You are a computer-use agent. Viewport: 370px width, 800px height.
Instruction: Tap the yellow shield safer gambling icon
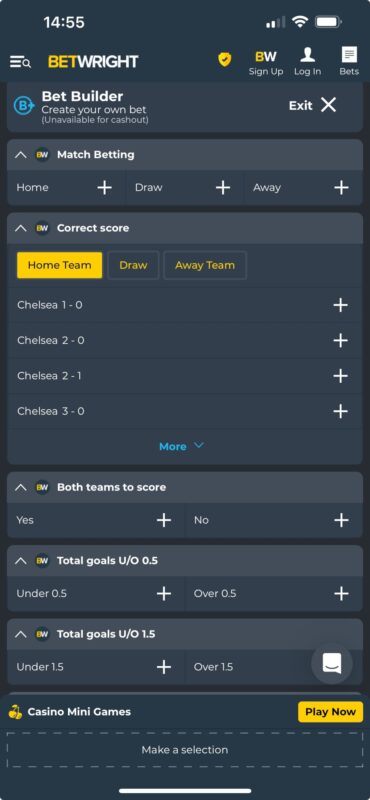[225, 60]
